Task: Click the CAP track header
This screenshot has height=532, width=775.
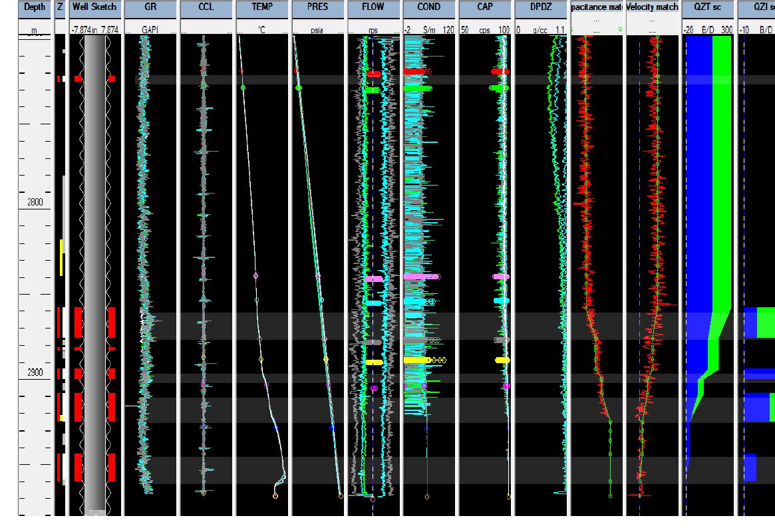Action: (x=485, y=9)
